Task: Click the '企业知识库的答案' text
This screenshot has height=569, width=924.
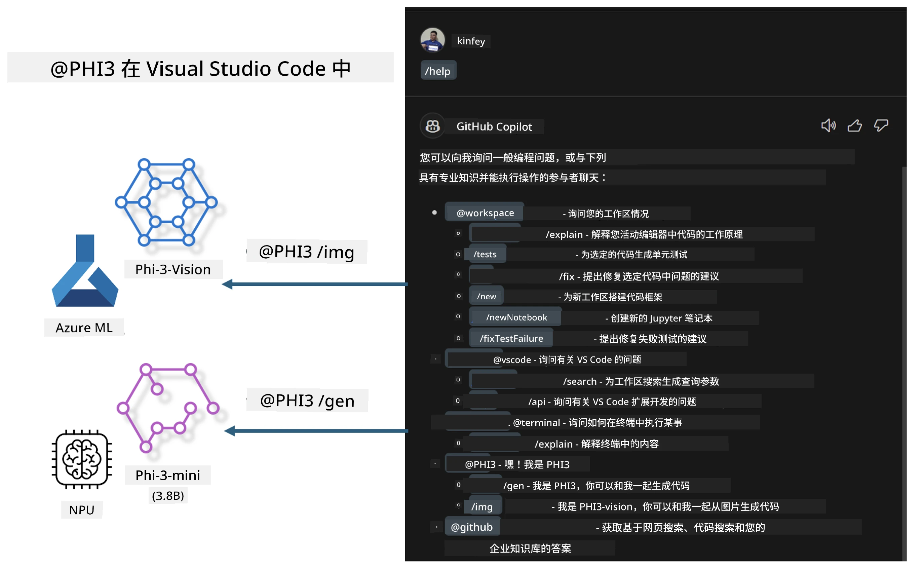Action: pyautogui.click(x=530, y=548)
